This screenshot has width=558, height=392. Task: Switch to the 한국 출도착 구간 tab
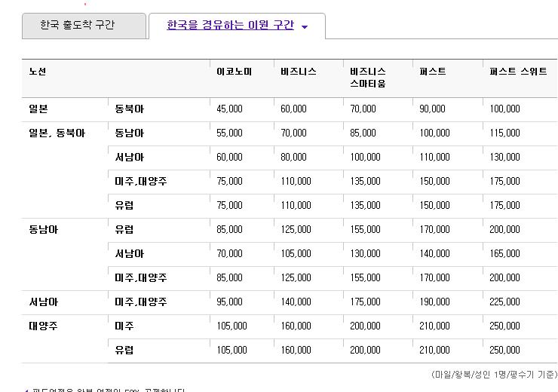click(83, 26)
